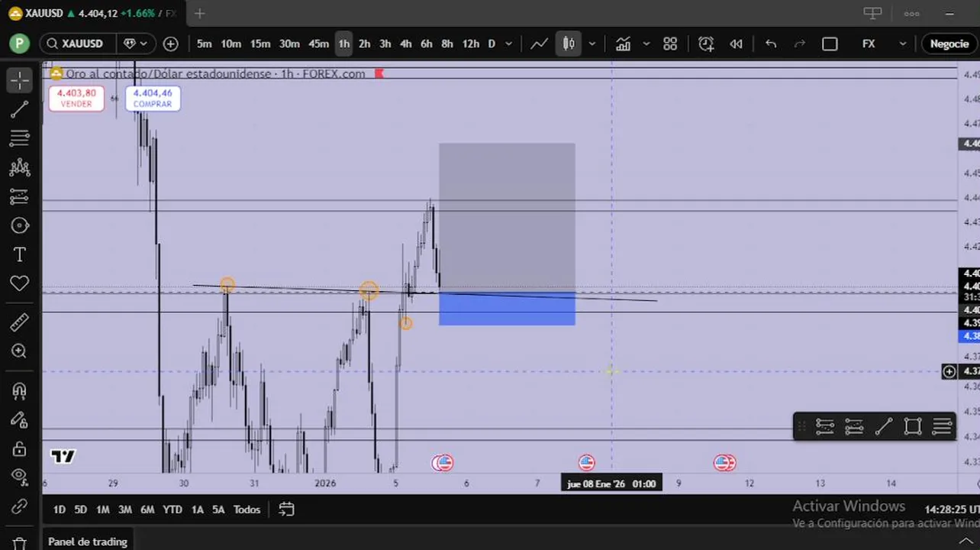Screen dimensions: 980x550
Task: Select the trend line drawing tool
Action: (x=19, y=109)
